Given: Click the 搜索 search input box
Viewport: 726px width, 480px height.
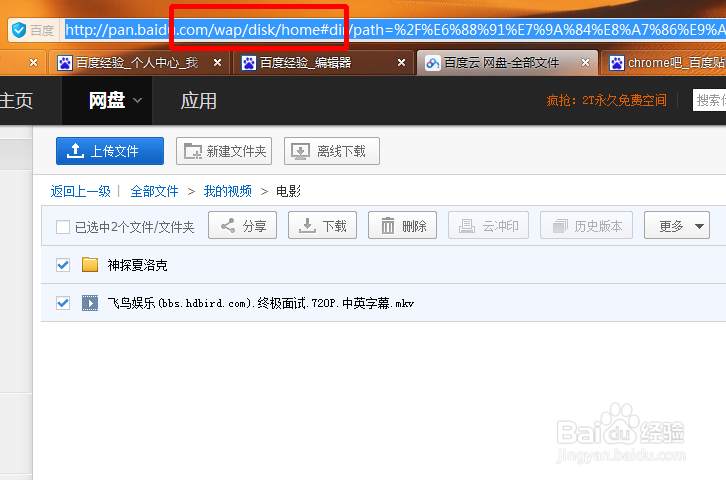Looking at the screenshot, I should pyautogui.click(x=709, y=100).
